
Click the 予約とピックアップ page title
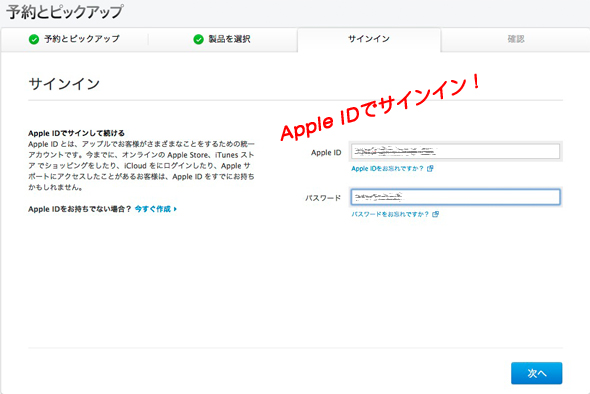pos(64,12)
